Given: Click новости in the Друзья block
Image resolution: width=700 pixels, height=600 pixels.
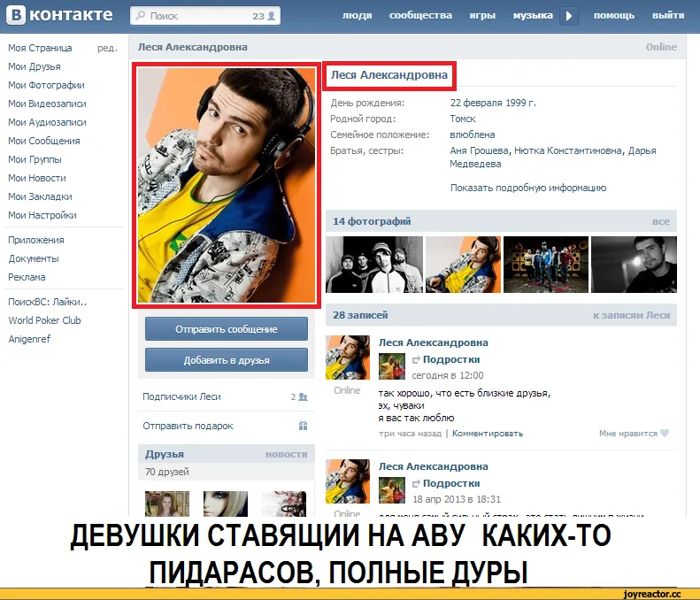Looking at the screenshot, I should click(x=286, y=454).
